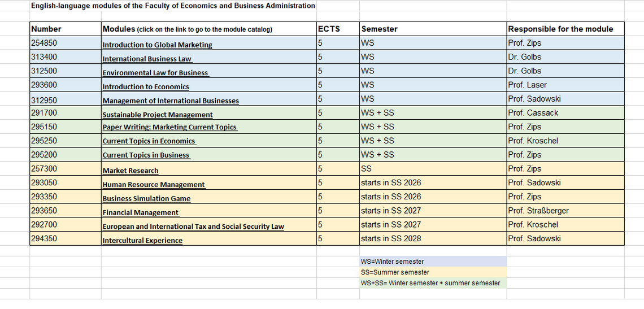
Task: Select the Prof. Straßberger cell
Action: point(565,211)
